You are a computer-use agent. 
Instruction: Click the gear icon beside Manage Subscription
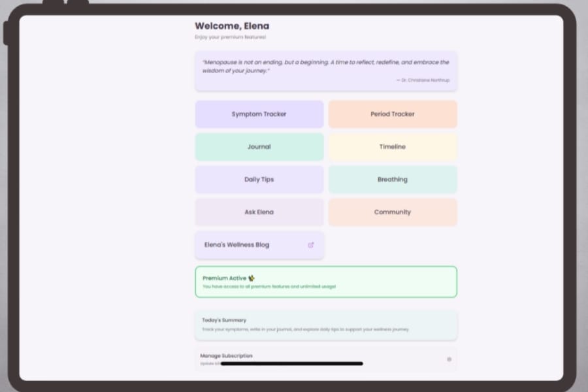[x=449, y=359]
